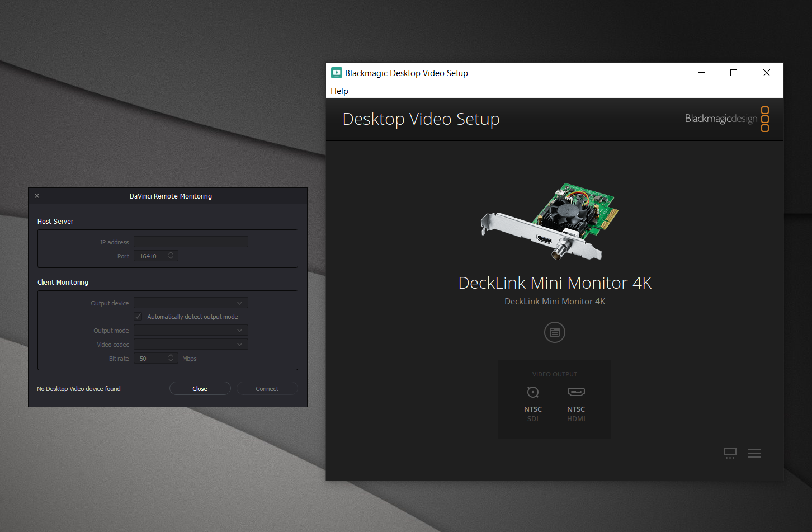Open the Help menu

coord(339,91)
